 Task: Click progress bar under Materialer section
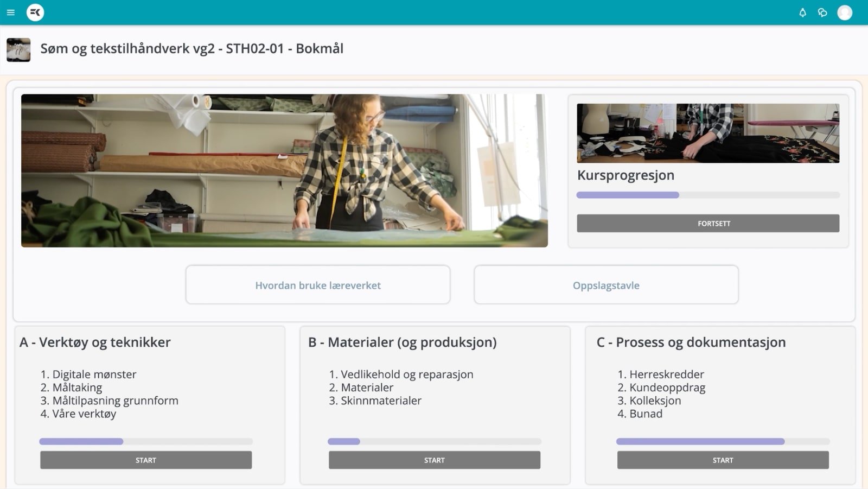(x=435, y=441)
